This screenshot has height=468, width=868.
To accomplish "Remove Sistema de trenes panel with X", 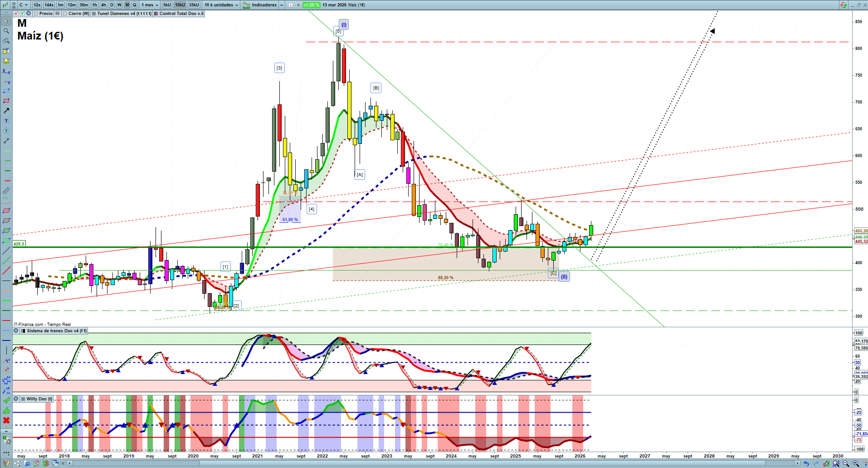I will [16, 331].
